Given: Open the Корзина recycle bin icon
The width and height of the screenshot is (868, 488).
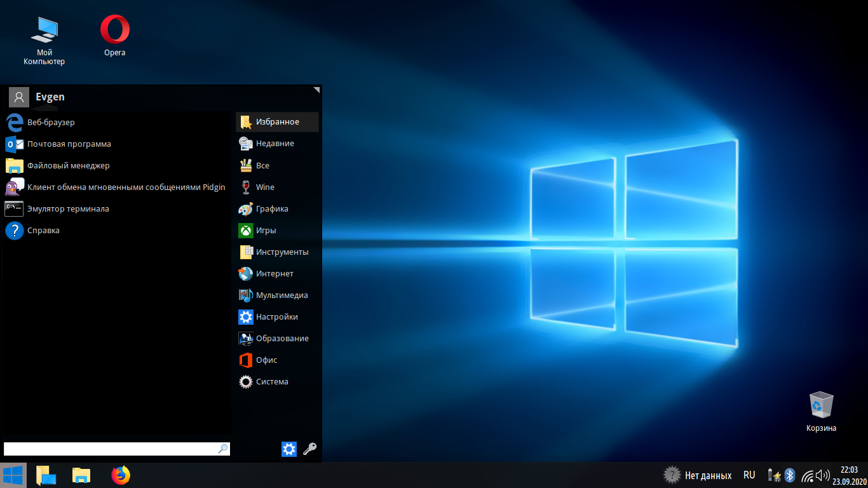Looking at the screenshot, I should [821, 405].
